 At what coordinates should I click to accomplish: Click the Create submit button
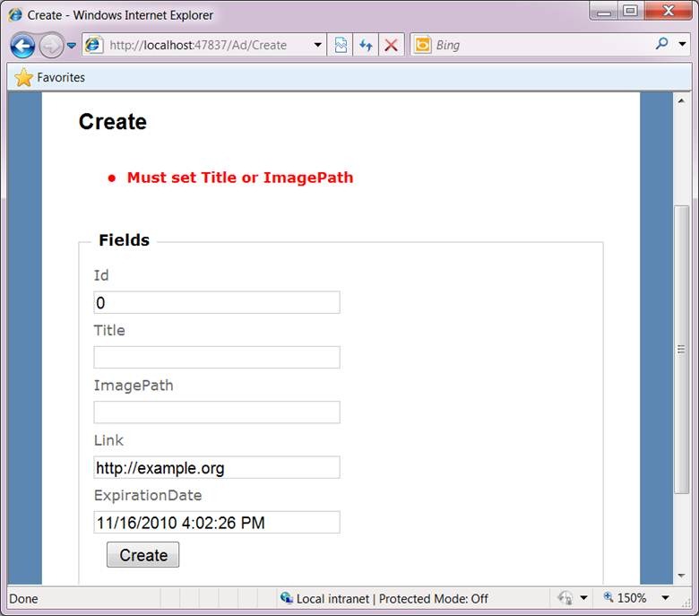(x=143, y=555)
